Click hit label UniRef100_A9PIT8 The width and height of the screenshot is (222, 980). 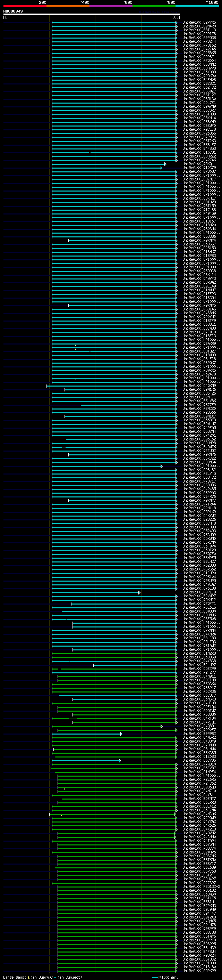point(199,34)
